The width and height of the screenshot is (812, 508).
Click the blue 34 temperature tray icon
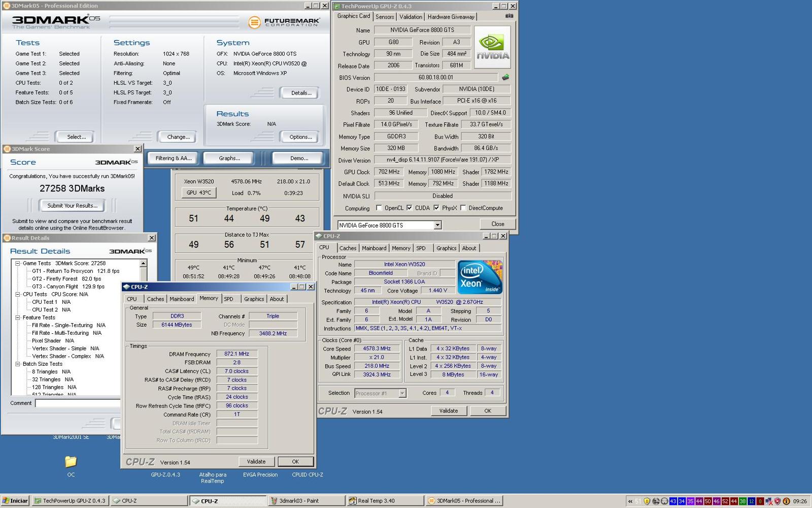(x=682, y=501)
